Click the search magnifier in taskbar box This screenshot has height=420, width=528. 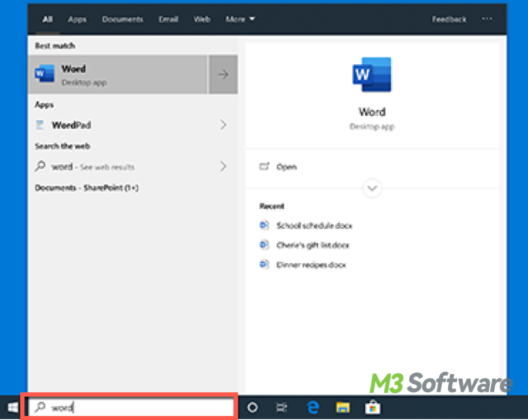(x=40, y=408)
